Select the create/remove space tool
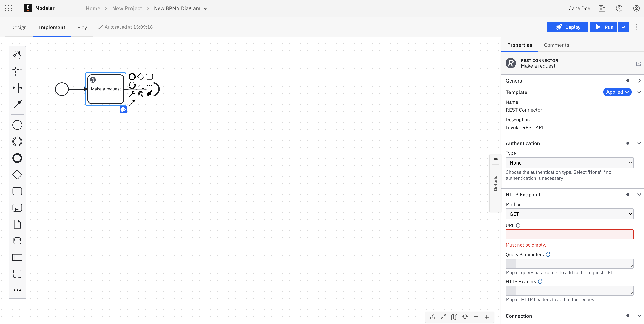This screenshot has height=324, width=644. [x=17, y=88]
